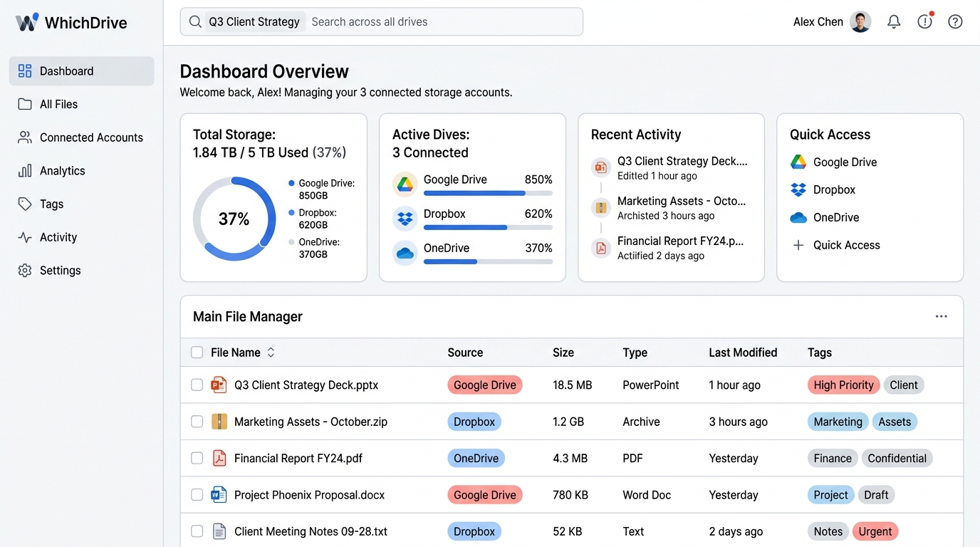980x547 pixels.
Task: Open Dashboard in the sidebar
Action: tap(81, 71)
